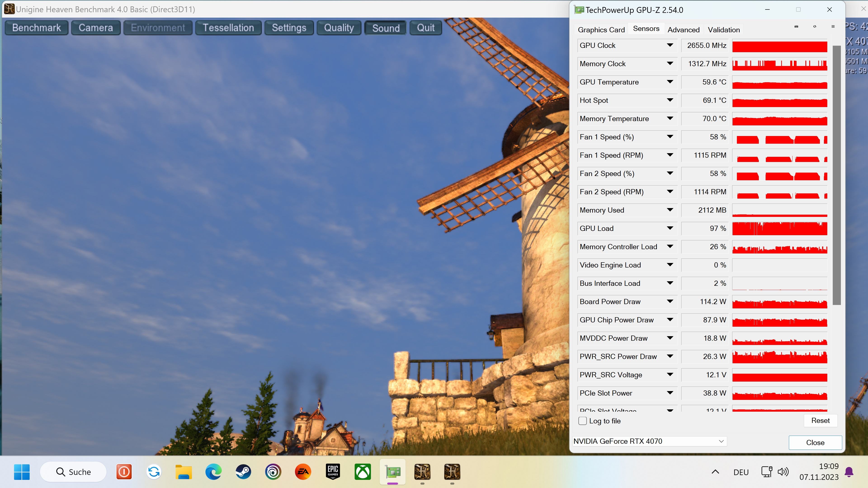Click the GPU-Z sensor list scrollbar thumb
Viewport: 868px width, 488px height.
[836, 175]
